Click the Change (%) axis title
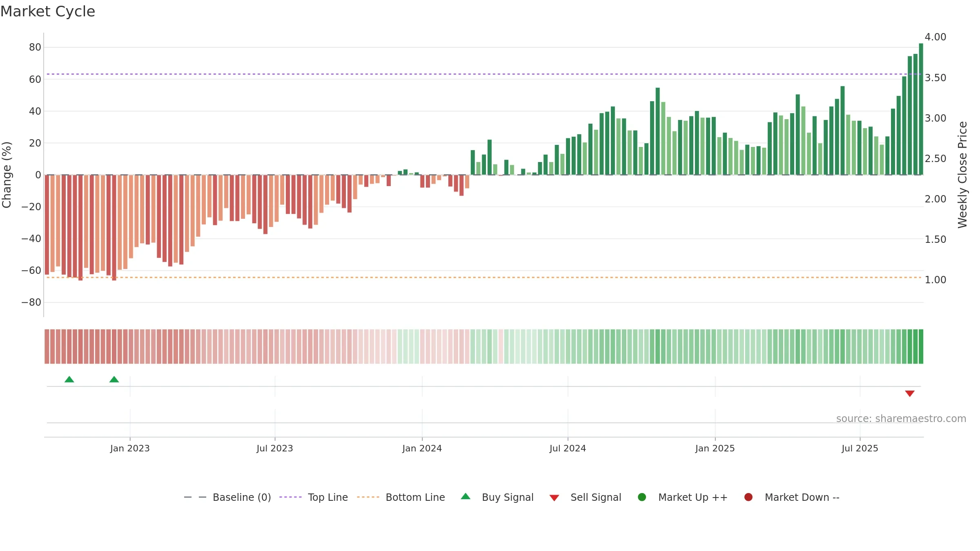This screenshot has height=551, width=980. [7, 175]
